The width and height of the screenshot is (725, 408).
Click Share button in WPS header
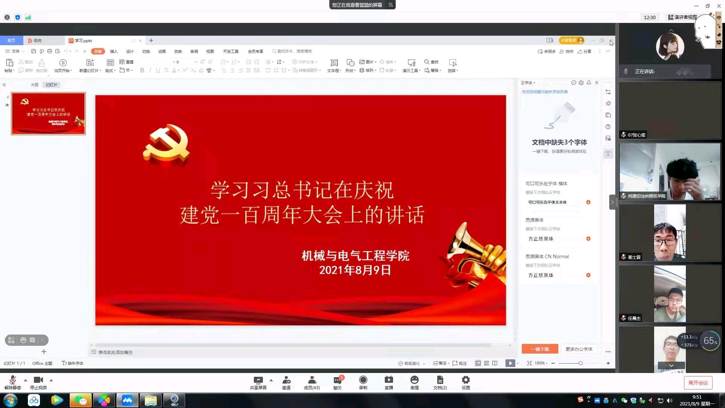(584, 51)
